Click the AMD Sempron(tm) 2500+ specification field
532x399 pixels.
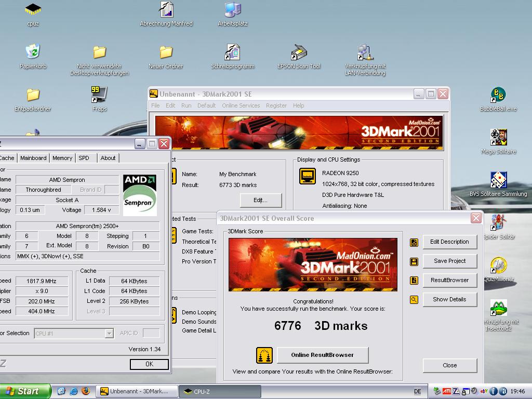pos(87,226)
